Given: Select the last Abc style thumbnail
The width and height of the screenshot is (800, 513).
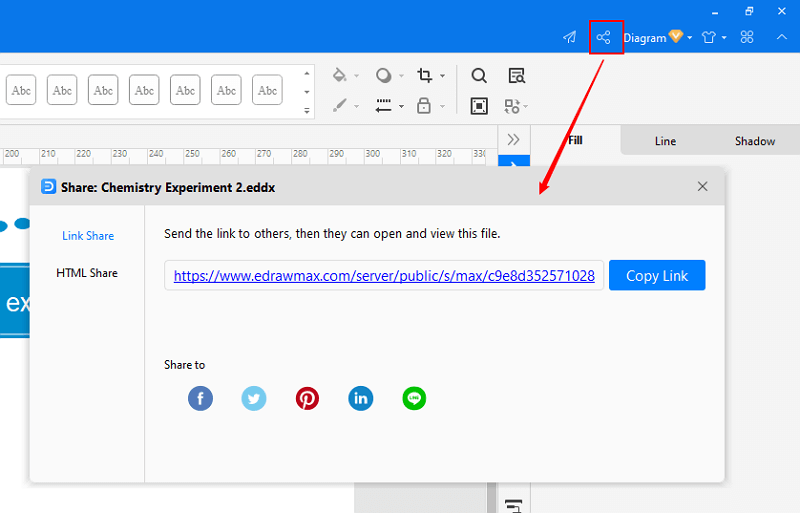Looking at the screenshot, I should tap(267, 90).
